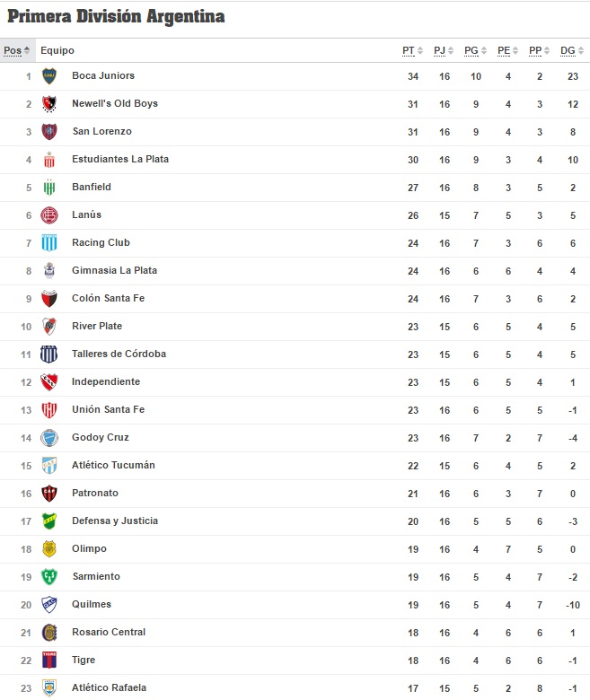Select the Lanús team badge
The height and width of the screenshot is (700, 590).
pyautogui.click(x=49, y=215)
